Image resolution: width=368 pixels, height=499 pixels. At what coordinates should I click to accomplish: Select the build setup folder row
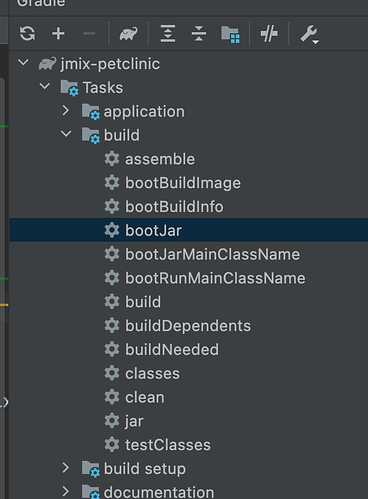pyautogui.click(x=189, y=469)
